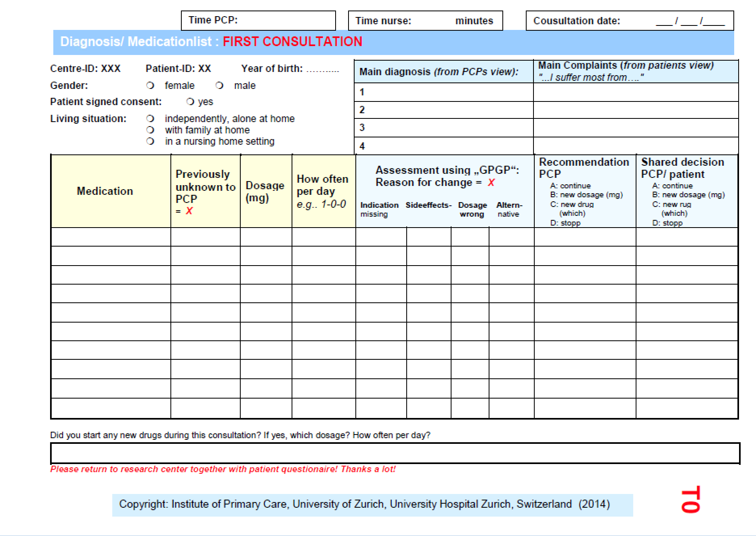Screen dimensions: 756x536
Task: Click the red T0 marker
Action: pos(690,500)
